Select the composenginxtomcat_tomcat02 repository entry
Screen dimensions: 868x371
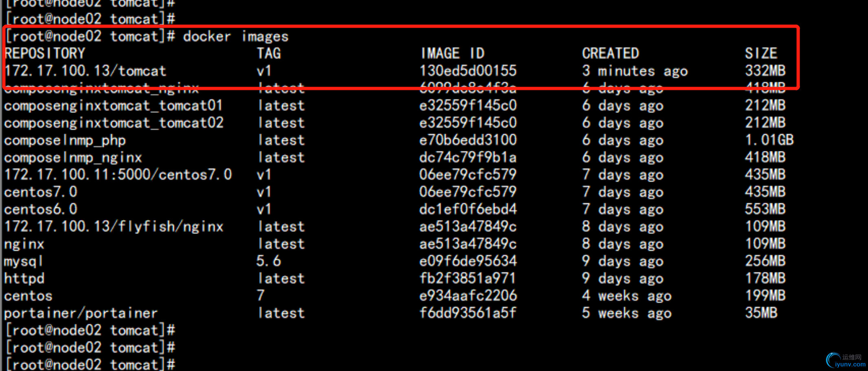pos(114,123)
